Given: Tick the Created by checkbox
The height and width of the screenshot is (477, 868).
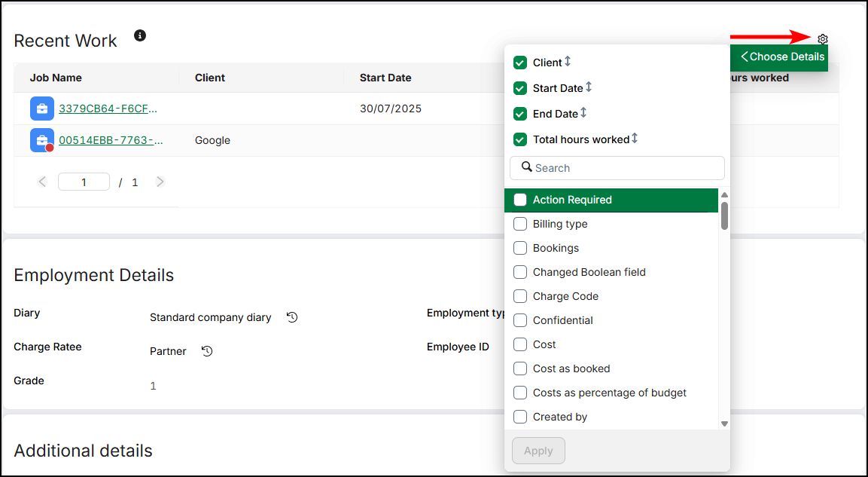Looking at the screenshot, I should point(519,417).
